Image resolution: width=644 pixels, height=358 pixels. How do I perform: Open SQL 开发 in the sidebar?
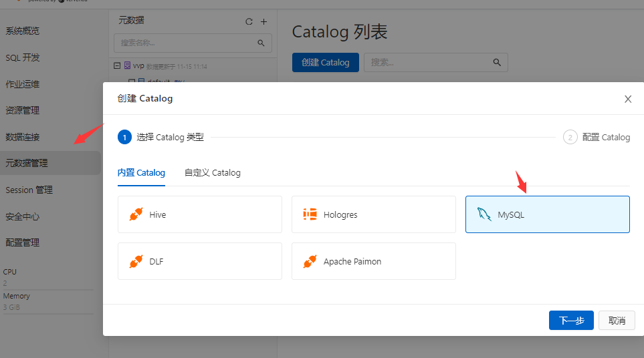point(23,57)
